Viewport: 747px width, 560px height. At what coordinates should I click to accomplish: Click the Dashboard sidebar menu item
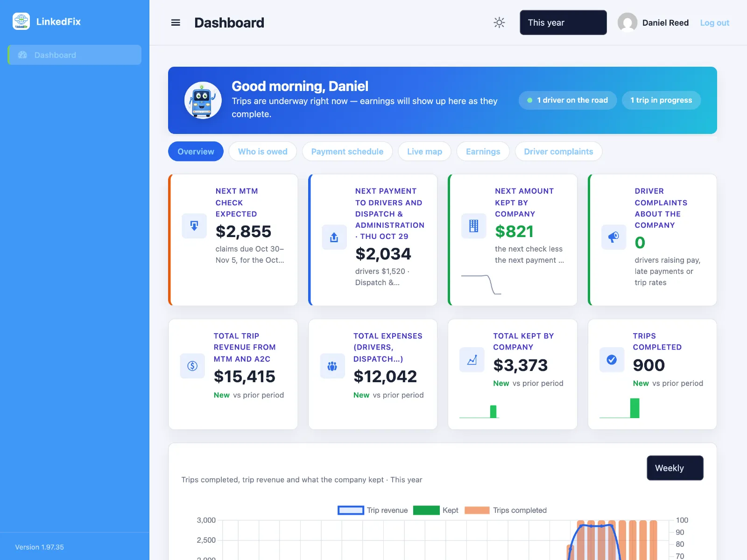tap(75, 55)
